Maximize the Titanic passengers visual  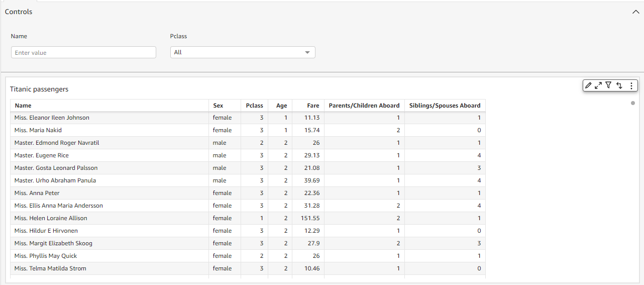pos(598,85)
